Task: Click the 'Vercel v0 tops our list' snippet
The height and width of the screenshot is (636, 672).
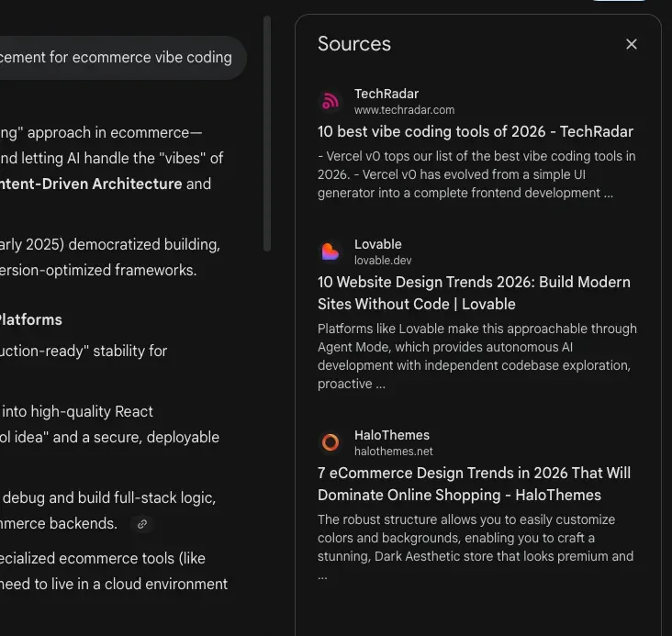Action: click(x=476, y=174)
